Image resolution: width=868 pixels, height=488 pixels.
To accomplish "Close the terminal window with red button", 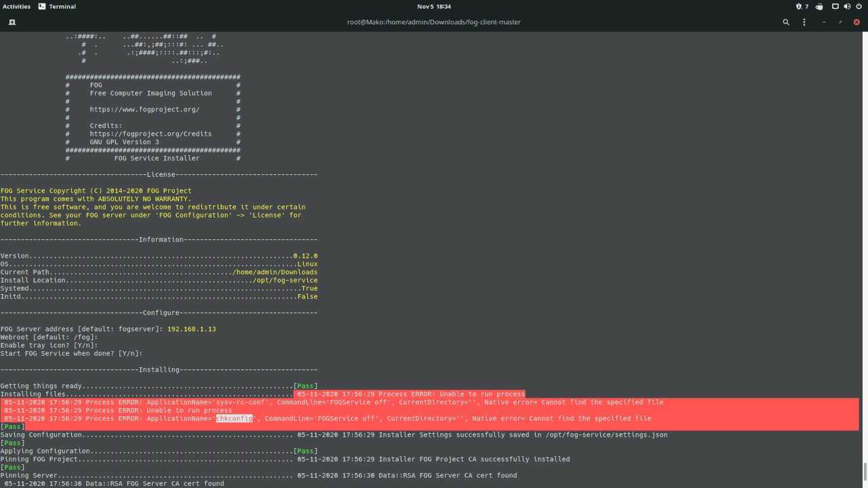I will [856, 22].
